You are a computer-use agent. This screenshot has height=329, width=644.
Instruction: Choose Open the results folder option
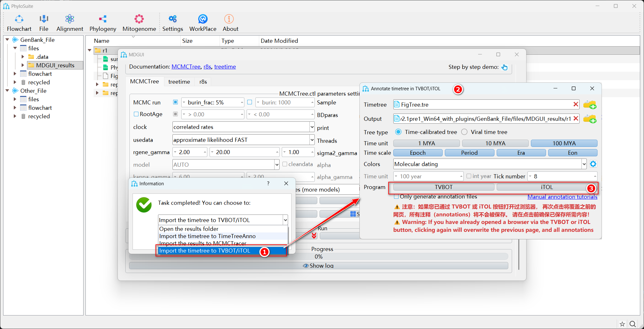pos(223,229)
